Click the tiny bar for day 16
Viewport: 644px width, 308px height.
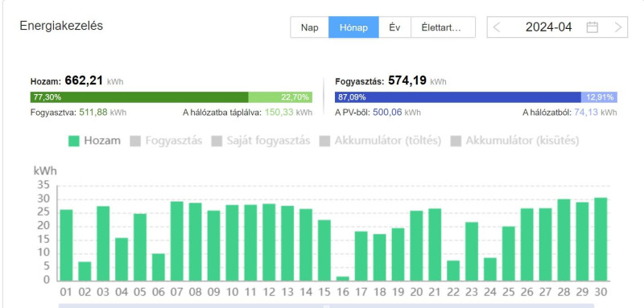pos(343,279)
